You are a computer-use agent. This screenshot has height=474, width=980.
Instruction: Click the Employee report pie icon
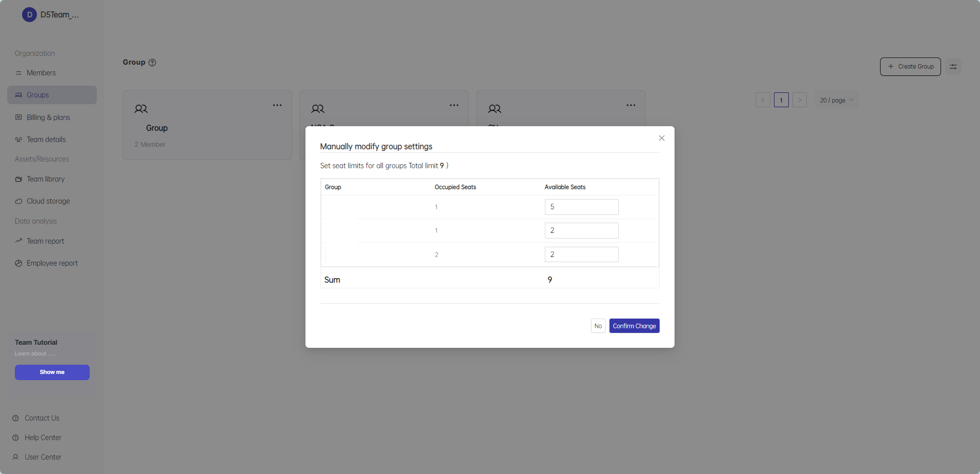[18, 263]
